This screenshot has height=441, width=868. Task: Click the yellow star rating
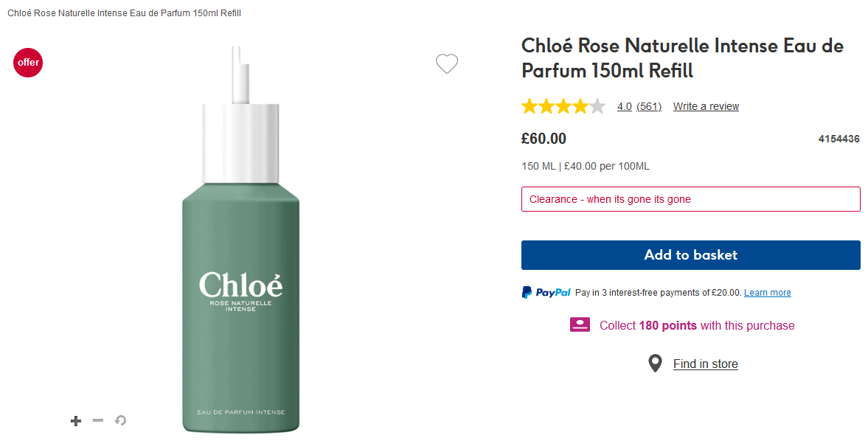coord(563,106)
